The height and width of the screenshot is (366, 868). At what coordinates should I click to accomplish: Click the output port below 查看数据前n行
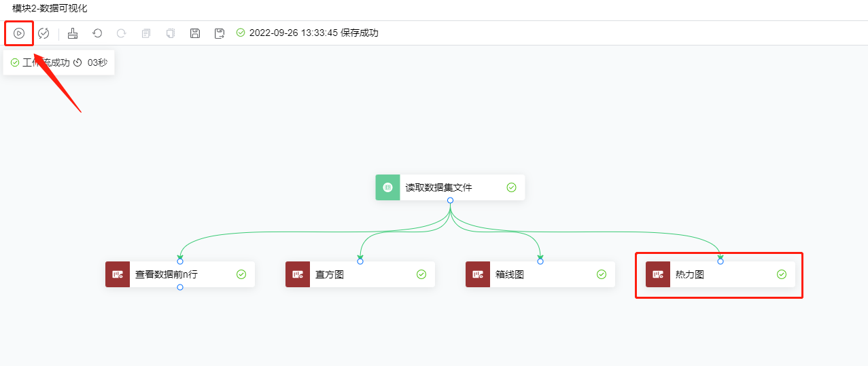click(180, 287)
